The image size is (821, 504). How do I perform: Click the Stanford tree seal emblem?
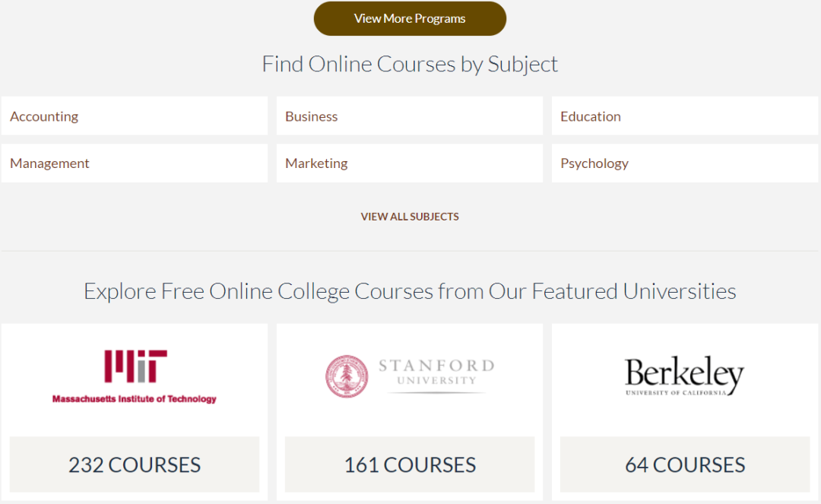tap(347, 376)
